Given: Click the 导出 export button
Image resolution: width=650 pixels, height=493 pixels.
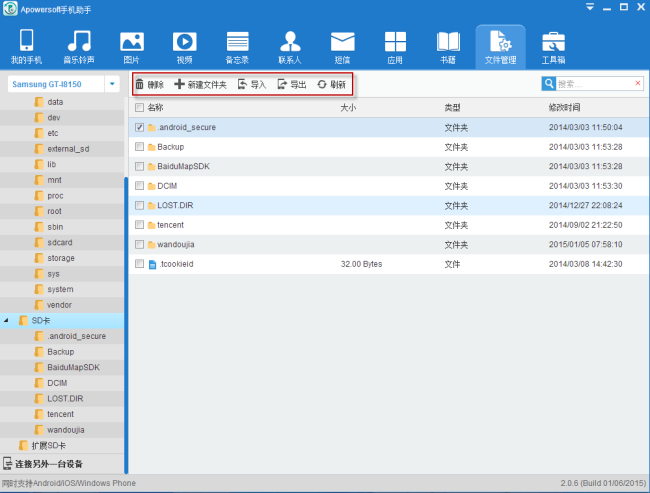Looking at the screenshot, I should pos(292,85).
